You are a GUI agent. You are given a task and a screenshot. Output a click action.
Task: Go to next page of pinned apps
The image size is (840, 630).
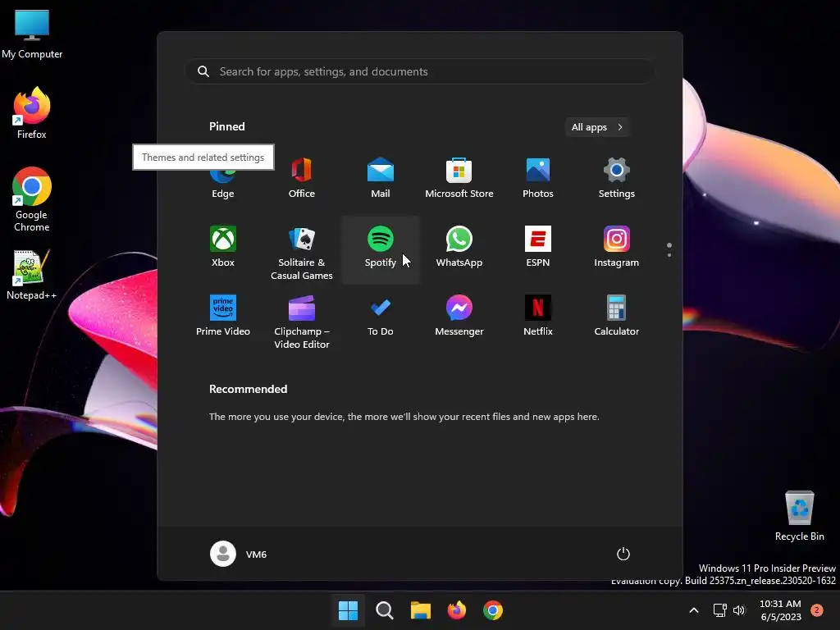pyautogui.click(x=669, y=255)
